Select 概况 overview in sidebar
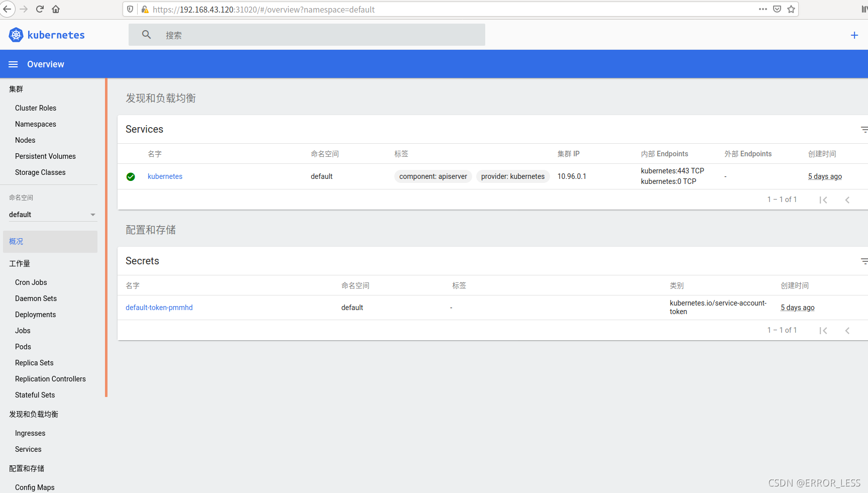This screenshot has width=868, height=493. tap(50, 242)
